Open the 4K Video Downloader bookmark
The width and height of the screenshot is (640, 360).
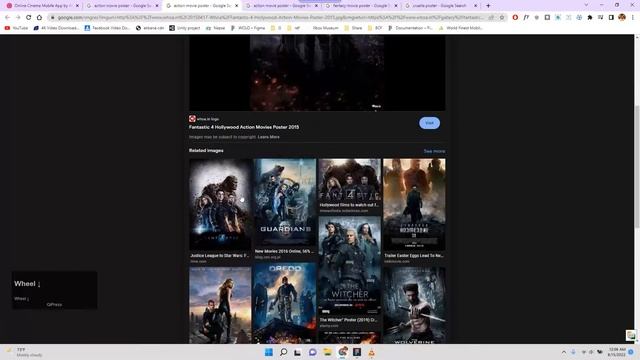[x=56, y=28]
